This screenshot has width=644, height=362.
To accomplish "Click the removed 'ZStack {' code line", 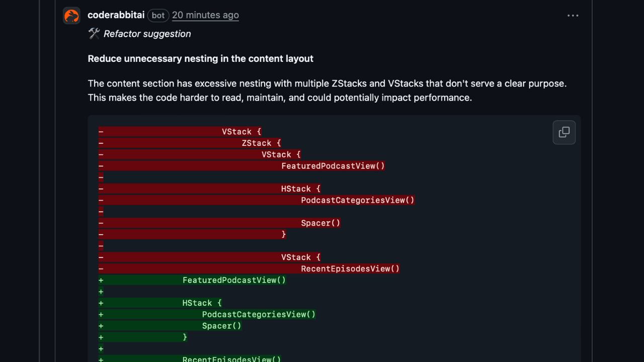I will coord(190,143).
